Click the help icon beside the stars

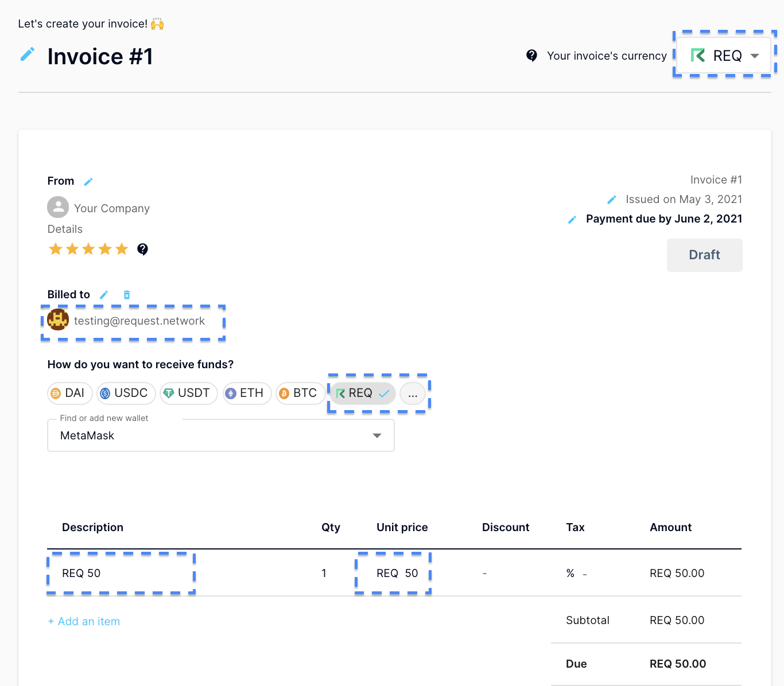click(142, 249)
